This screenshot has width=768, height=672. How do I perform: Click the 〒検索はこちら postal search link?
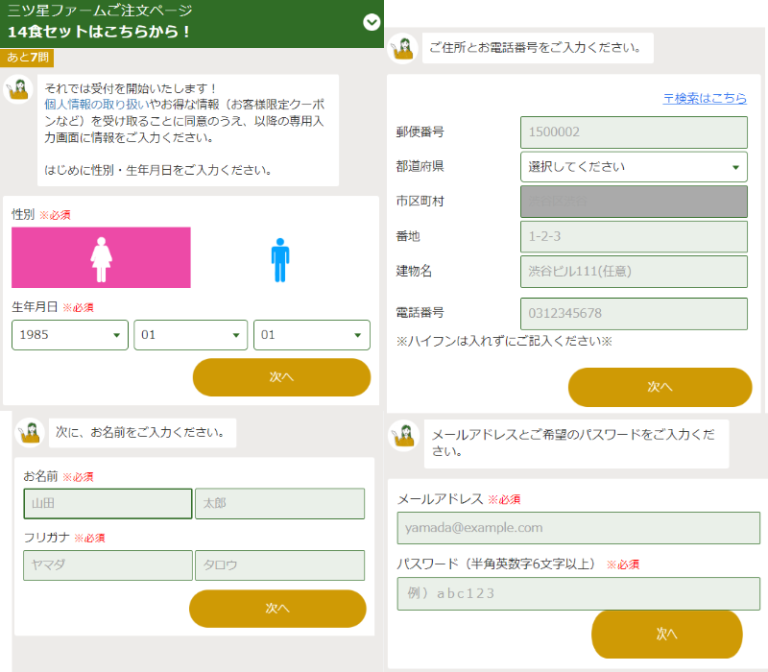[x=704, y=98]
